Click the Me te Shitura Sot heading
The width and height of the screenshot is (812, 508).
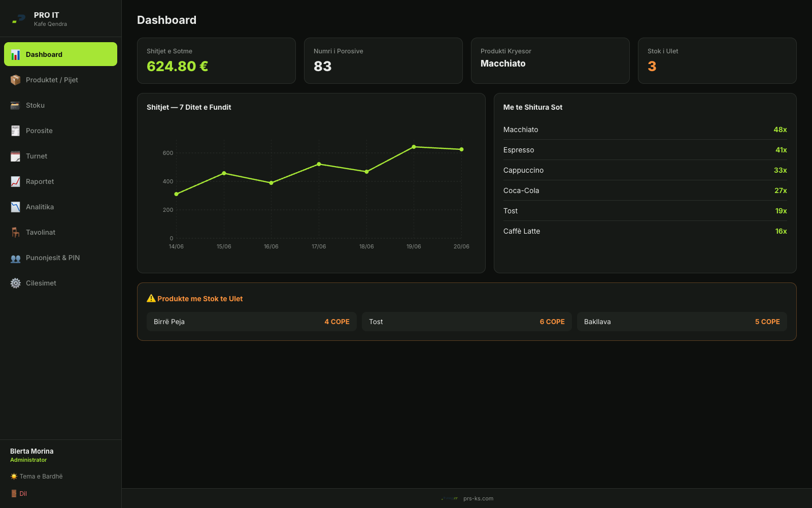coord(533,107)
